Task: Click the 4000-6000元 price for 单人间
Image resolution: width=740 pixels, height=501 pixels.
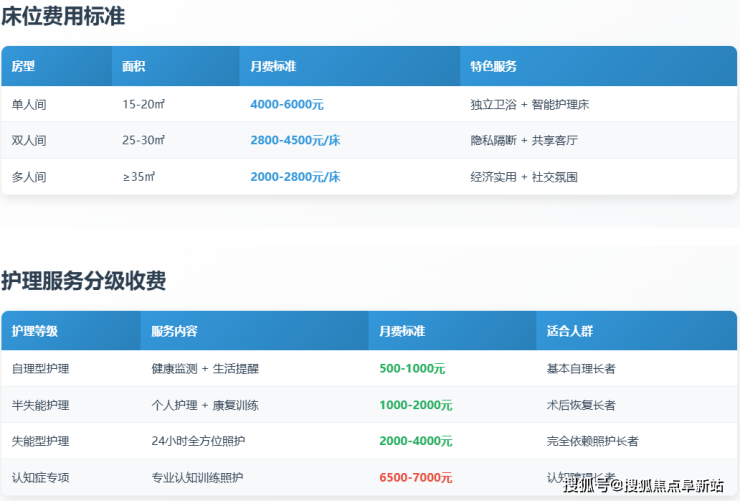Action: pos(287,104)
